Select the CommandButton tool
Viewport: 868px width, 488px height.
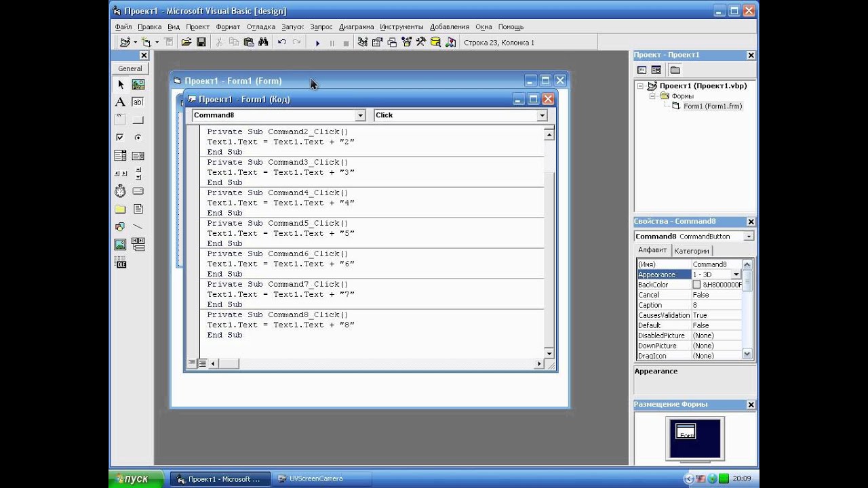click(138, 120)
